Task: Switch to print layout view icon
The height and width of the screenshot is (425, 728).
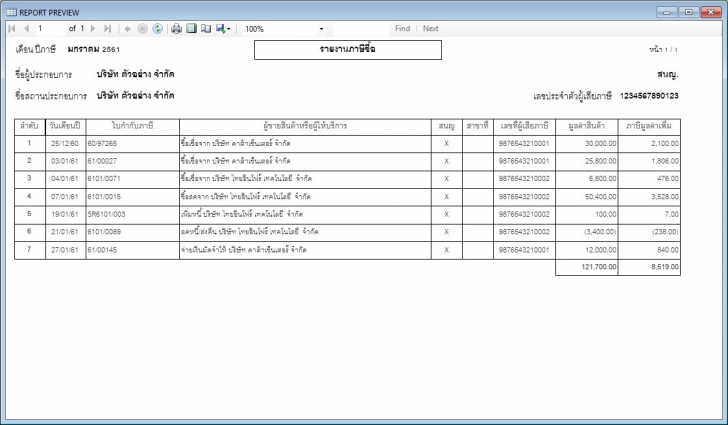Action: [x=191, y=29]
